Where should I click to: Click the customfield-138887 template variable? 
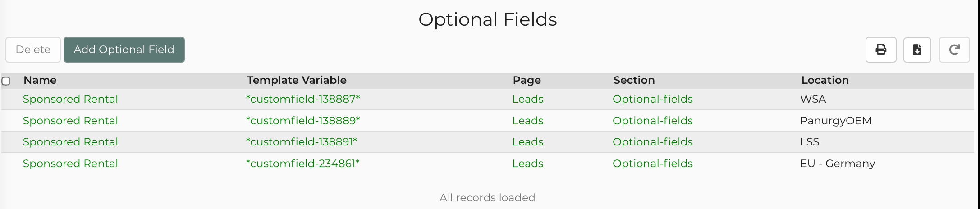[303, 99]
